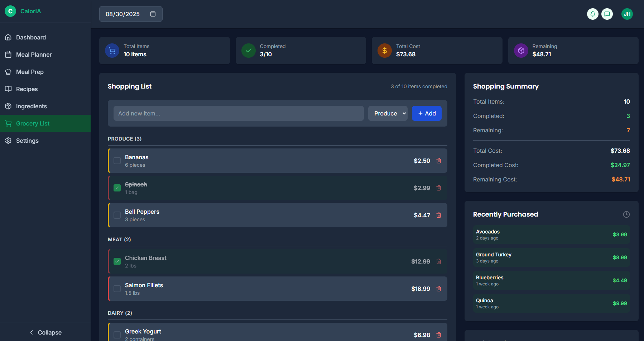Select the Blueberries recent entry

coord(552,280)
